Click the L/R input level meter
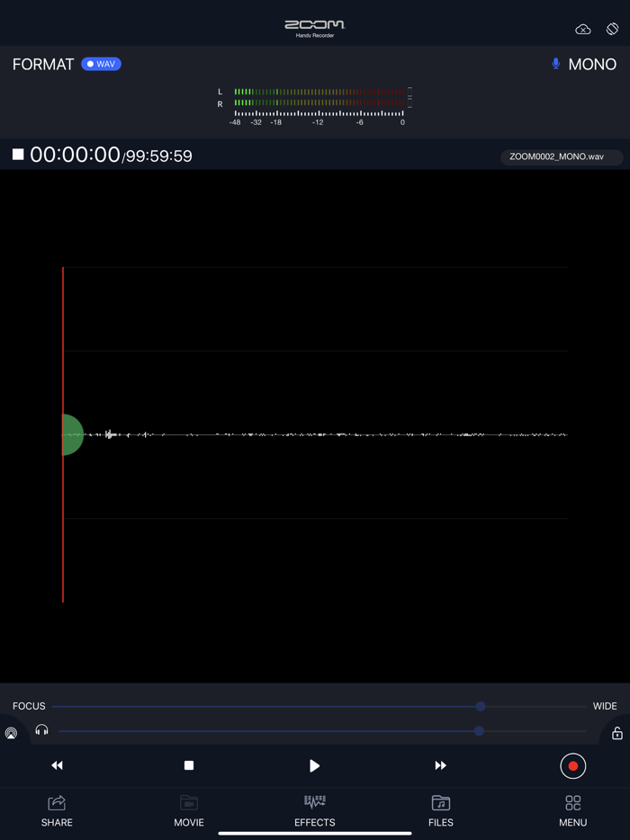Viewport: 630px width, 840px height. (x=315, y=106)
